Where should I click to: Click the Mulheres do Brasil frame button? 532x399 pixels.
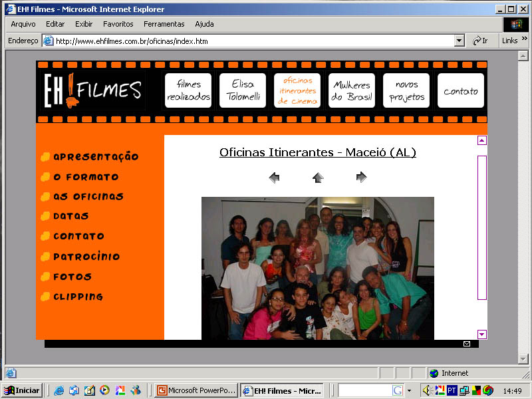pos(352,90)
